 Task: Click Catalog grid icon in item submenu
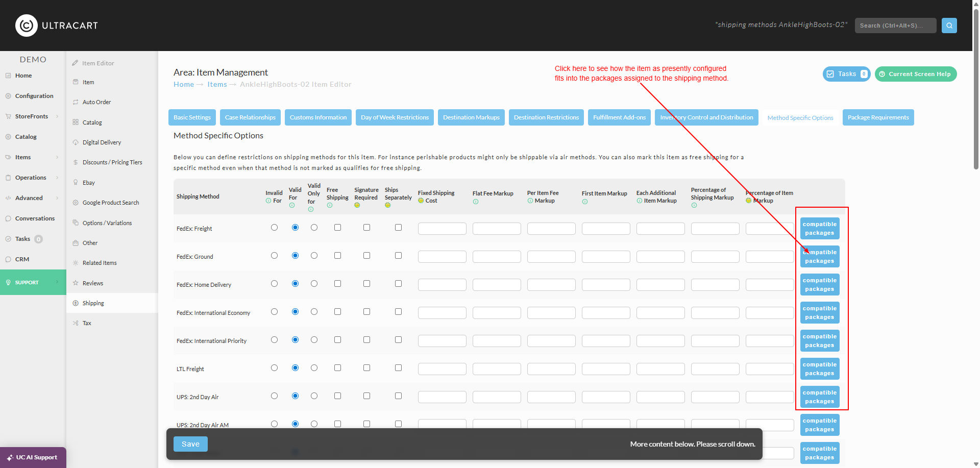pos(76,122)
